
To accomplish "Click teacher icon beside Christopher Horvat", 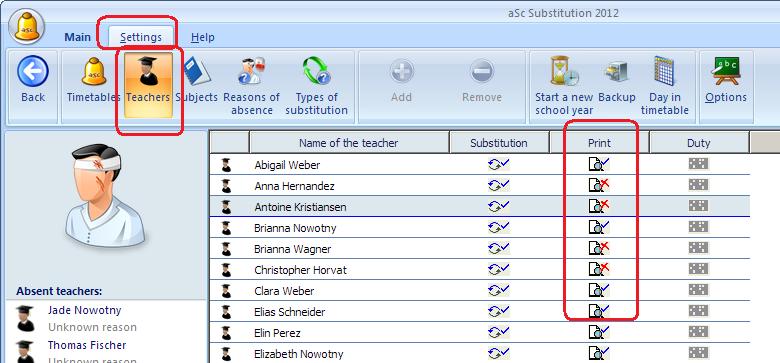I will (x=227, y=270).
